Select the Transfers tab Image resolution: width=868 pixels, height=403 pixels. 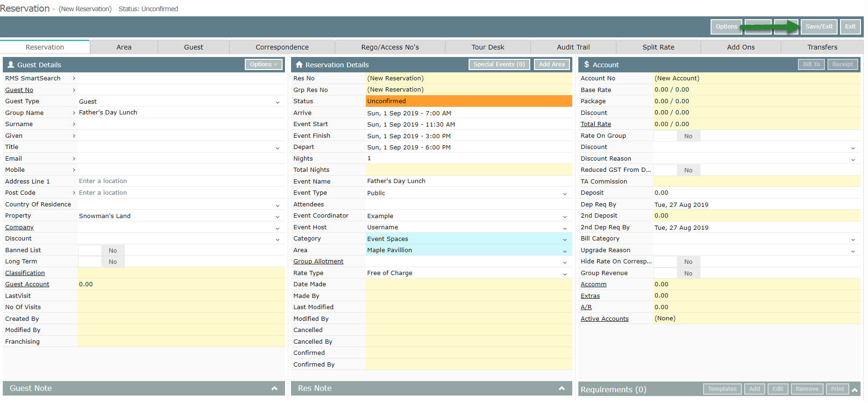(x=822, y=47)
